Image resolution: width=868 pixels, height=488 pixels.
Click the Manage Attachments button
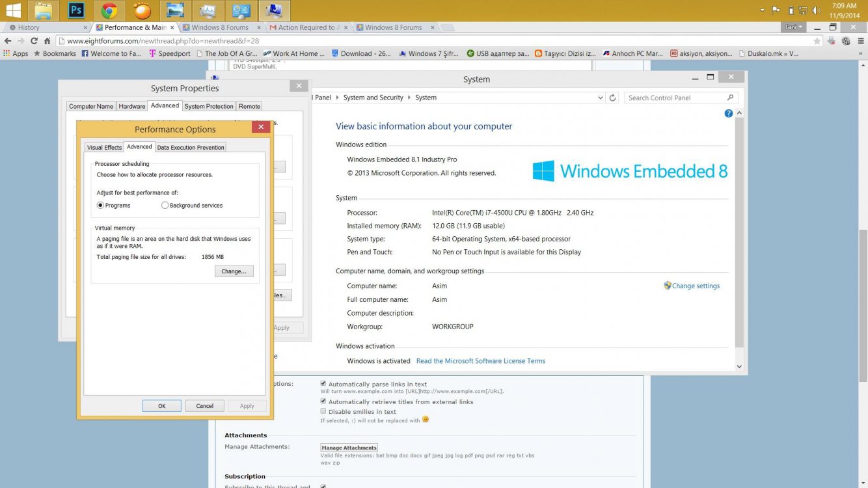point(349,448)
